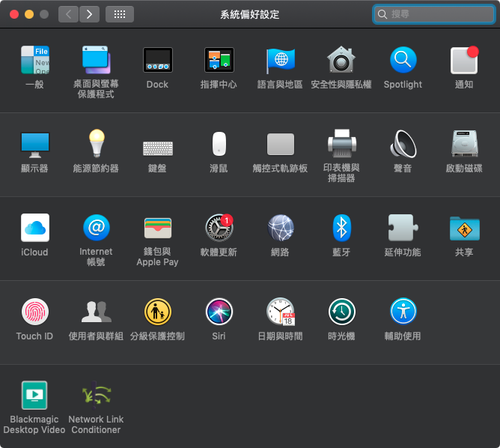Screen dimensions: 500x448
Task: Open Touch ID settings
Action: (x=34, y=312)
